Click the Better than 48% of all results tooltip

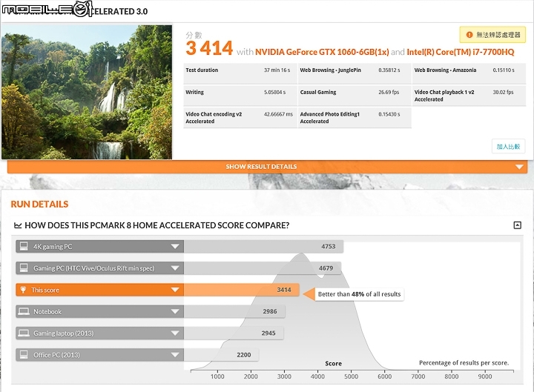pos(359,294)
